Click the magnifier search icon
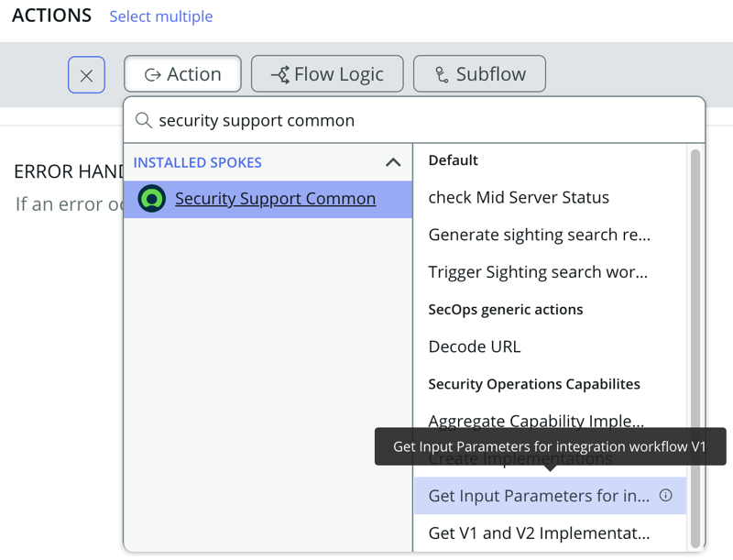This screenshot has height=560, width=733. [x=144, y=120]
